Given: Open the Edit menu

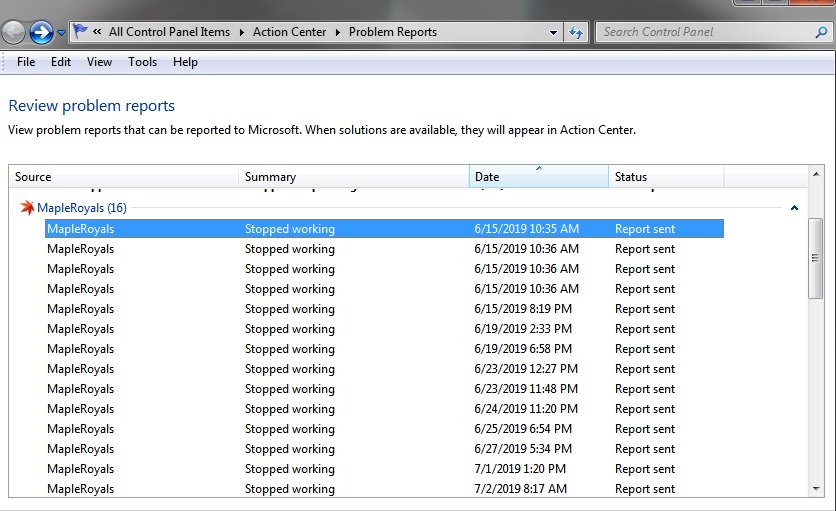Looking at the screenshot, I should click(61, 62).
